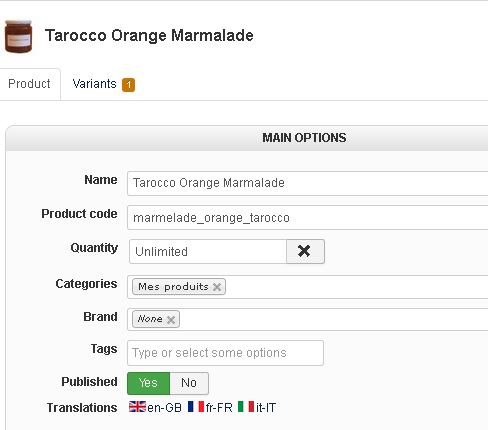
Task: Open the fr-FR translation flag
Action: (x=196, y=407)
